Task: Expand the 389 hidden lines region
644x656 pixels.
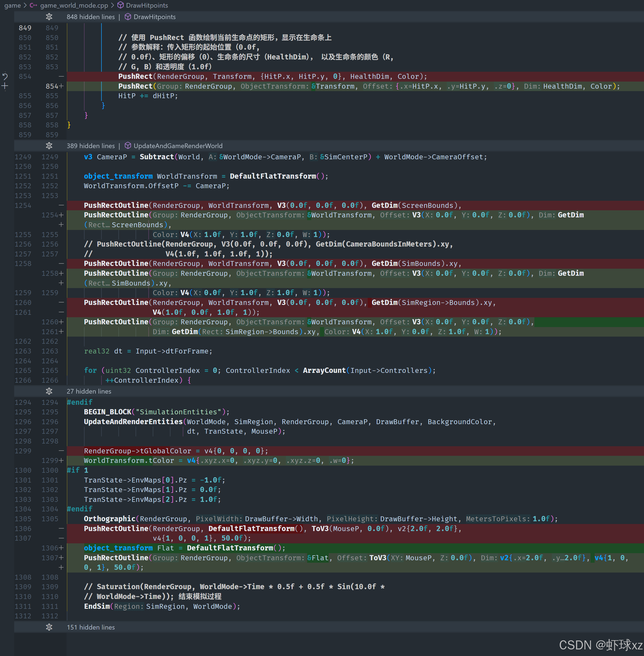Action: [x=91, y=146]
